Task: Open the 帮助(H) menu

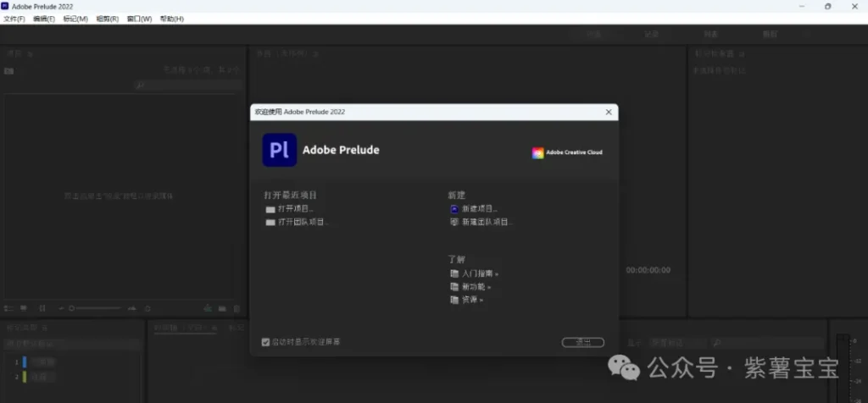Action: coord(171,19)
